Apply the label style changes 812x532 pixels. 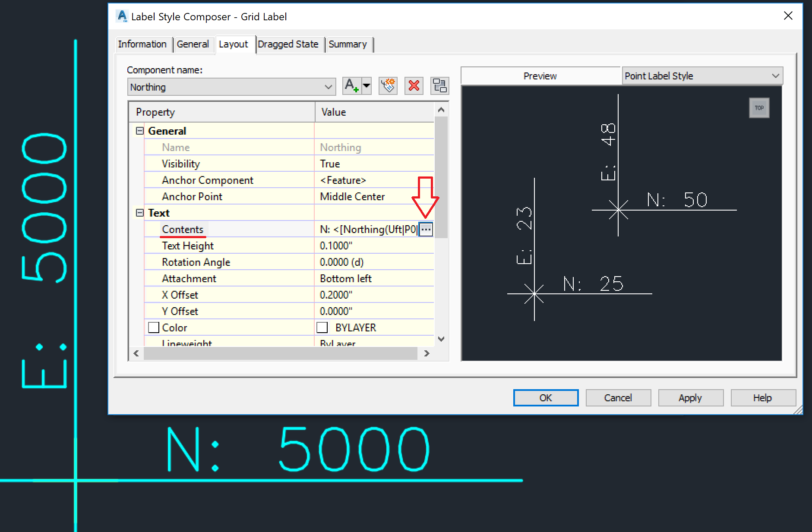[x=690, y=397]
